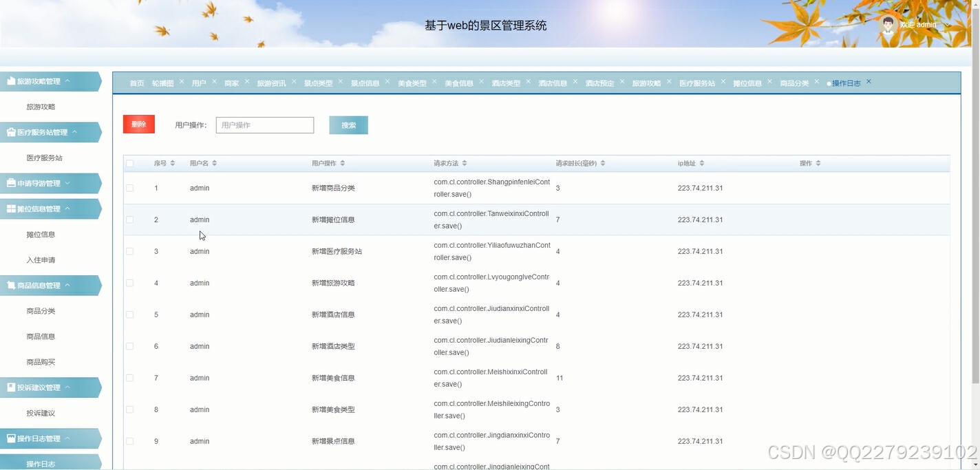Click the 用户操作 search input field
Image resolution: width=980 pixels, height=470 pixels.
(264, 125)
